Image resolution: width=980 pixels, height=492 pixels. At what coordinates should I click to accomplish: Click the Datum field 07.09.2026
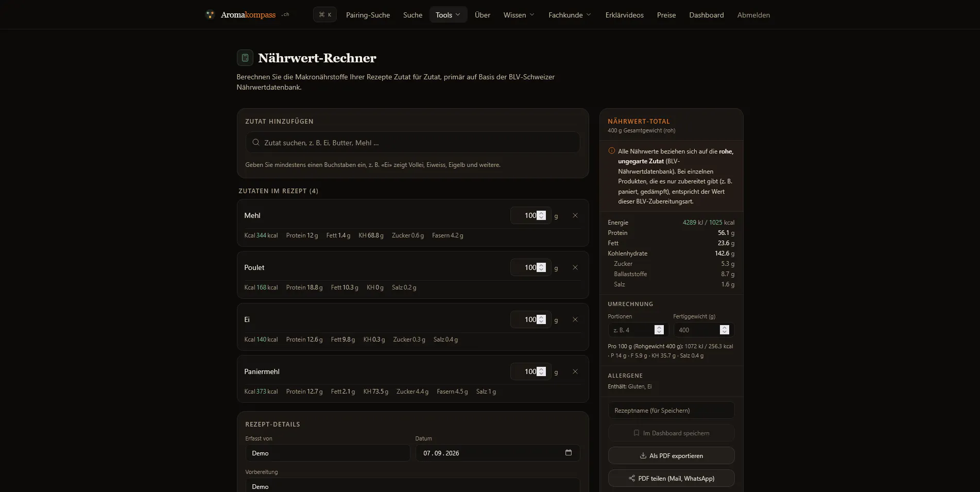[x=497, y=453]
